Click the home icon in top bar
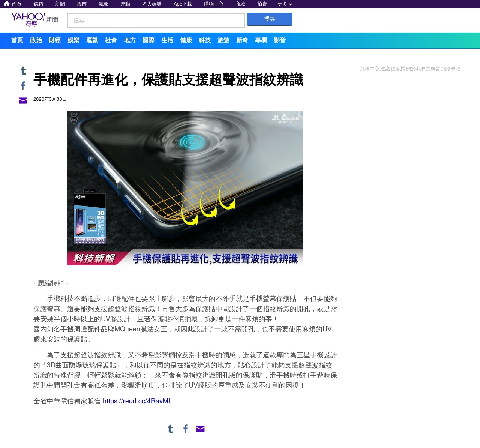The image size is (480, 448). pyautogui.click(x=7, y=4)
